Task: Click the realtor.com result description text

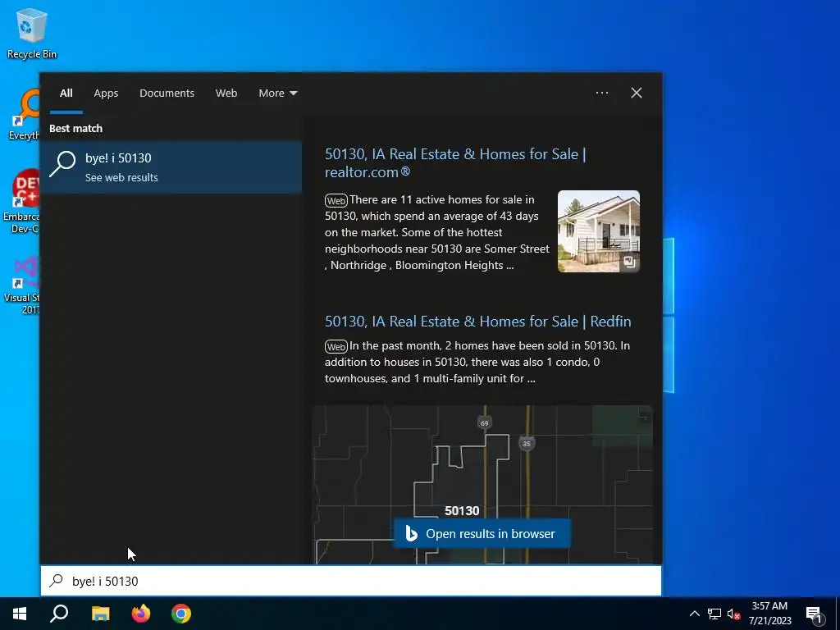Action: (x=437, y=232)
